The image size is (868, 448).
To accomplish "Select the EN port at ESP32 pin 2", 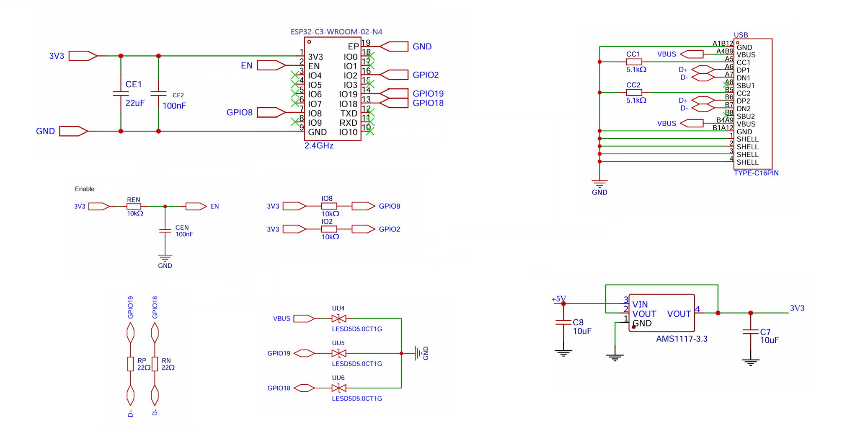I will (271, 65).
